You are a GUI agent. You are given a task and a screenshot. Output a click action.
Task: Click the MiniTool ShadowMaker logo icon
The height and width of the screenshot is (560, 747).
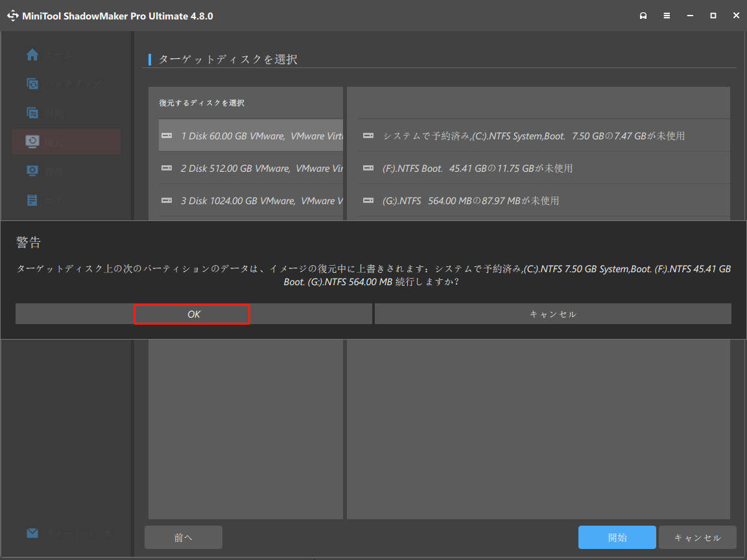[13, 16]
